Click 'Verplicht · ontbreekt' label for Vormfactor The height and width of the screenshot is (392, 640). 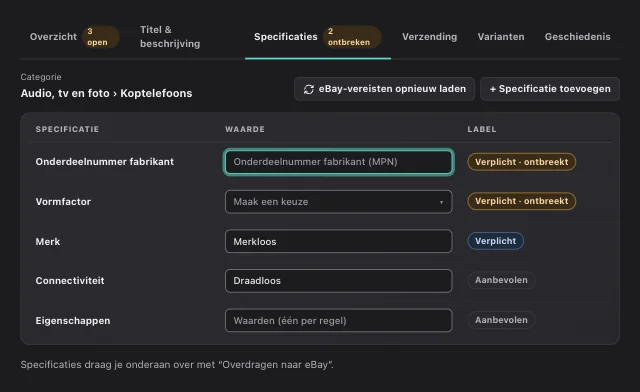pyautogui.click(x=521, y=201)
